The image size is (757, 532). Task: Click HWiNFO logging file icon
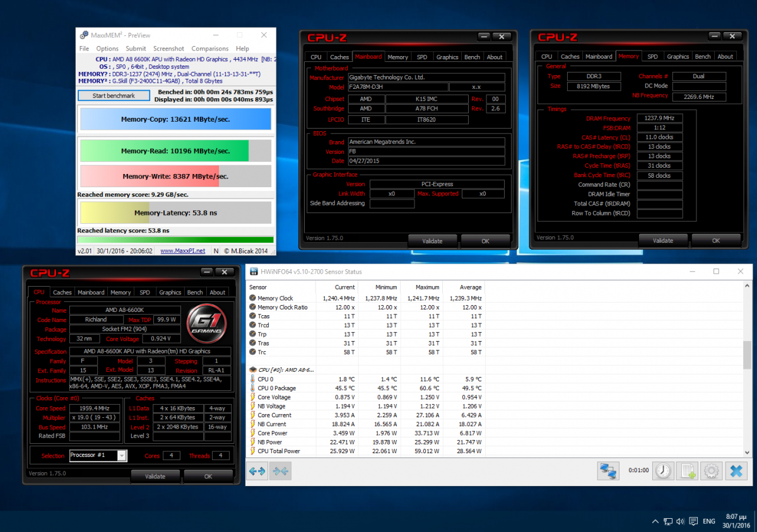point(688,471)
